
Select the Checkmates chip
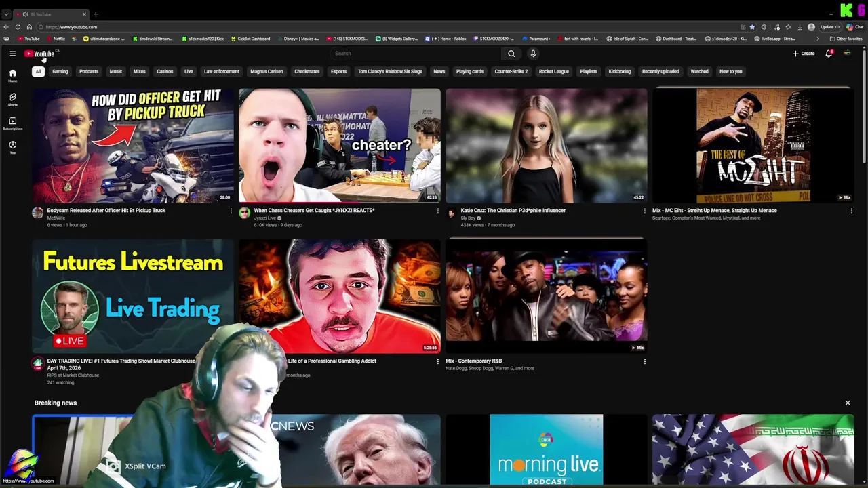pyautogui.click(x=307, y=71)
